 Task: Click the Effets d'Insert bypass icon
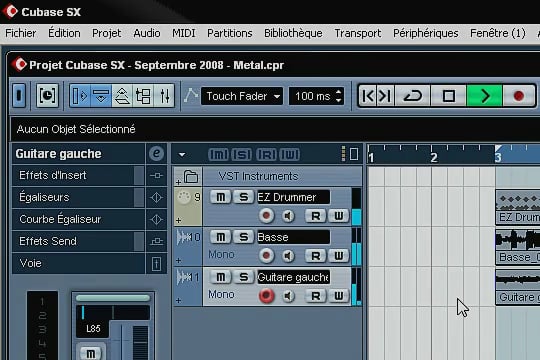point(156,175)
